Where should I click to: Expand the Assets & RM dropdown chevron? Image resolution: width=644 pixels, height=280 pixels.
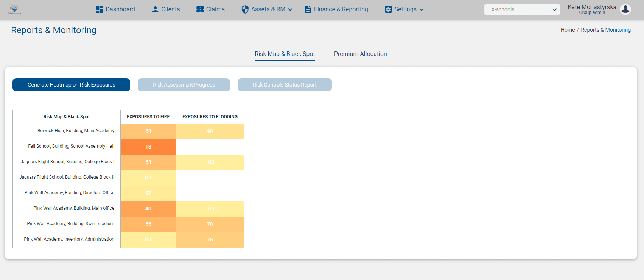pos(290,10)
